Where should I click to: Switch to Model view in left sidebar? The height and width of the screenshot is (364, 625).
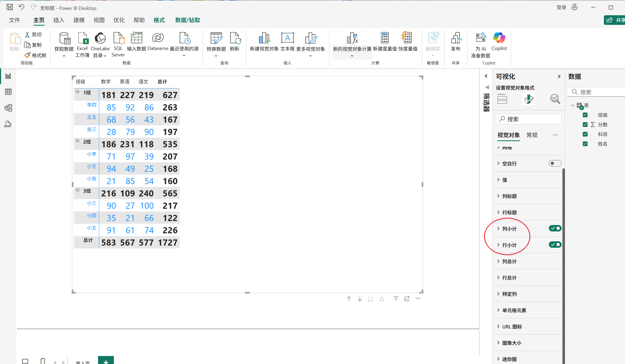[x=8, y=108]
